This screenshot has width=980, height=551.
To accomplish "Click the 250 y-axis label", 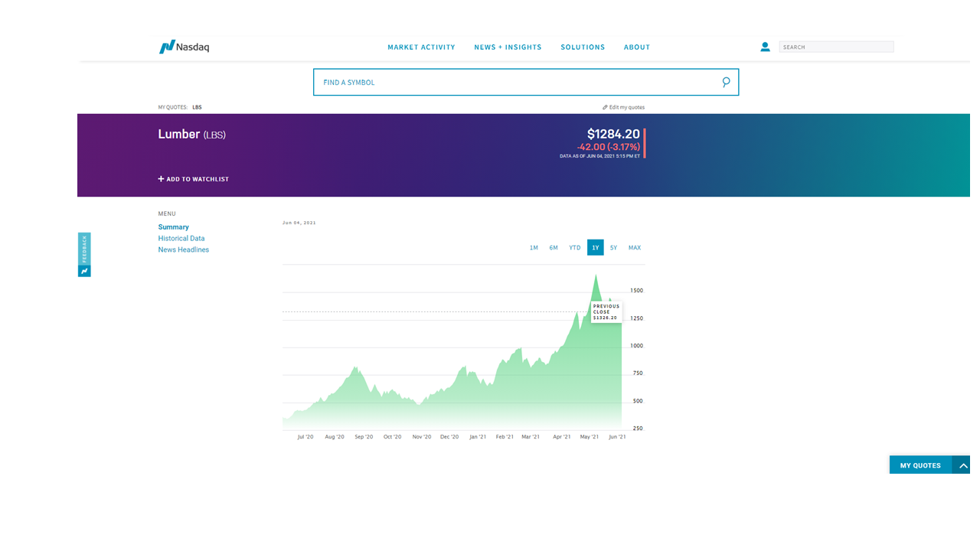I will pos(638,429).
